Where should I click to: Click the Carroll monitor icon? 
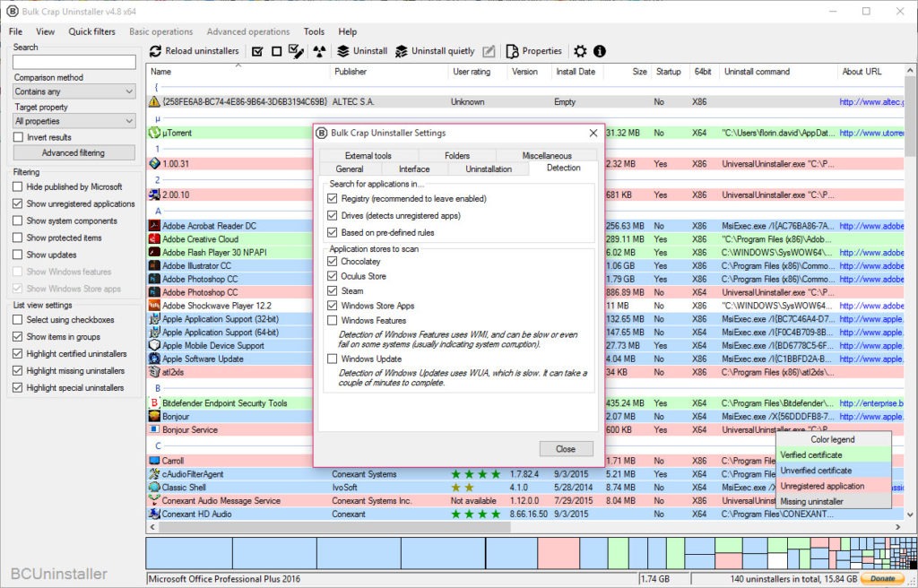coord(154,461)
